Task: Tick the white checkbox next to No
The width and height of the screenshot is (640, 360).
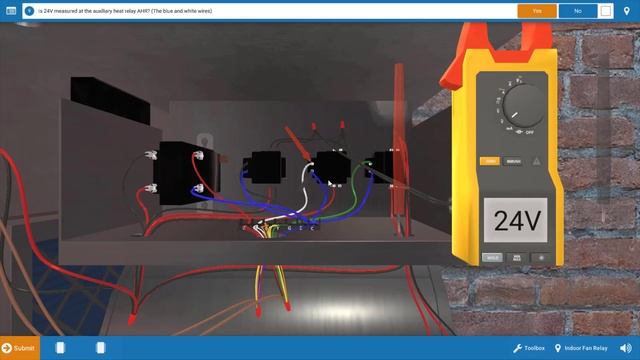Action: pos(606,11)
